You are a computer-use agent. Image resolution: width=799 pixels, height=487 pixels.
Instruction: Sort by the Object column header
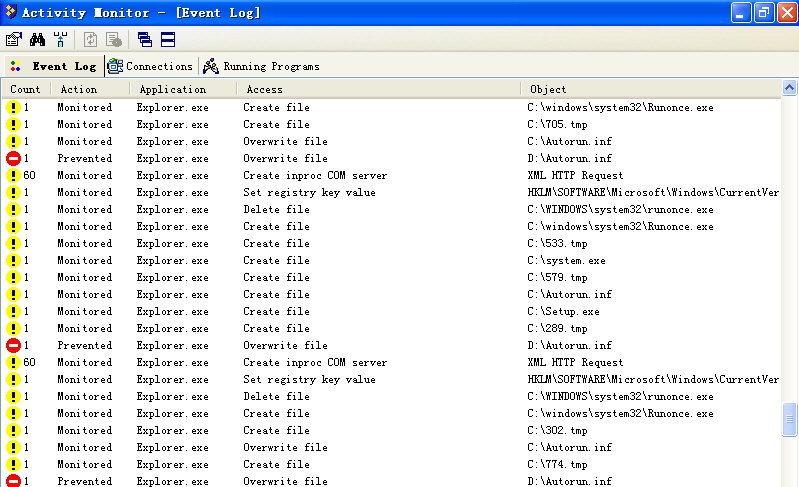(651, 89)
